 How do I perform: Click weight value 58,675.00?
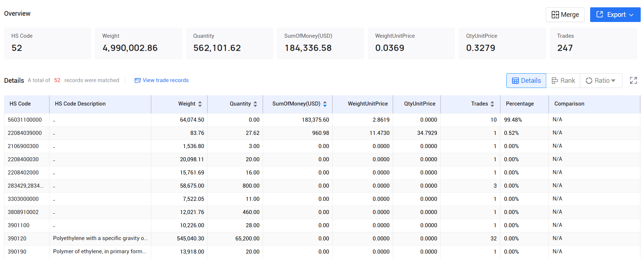point(192,186)
